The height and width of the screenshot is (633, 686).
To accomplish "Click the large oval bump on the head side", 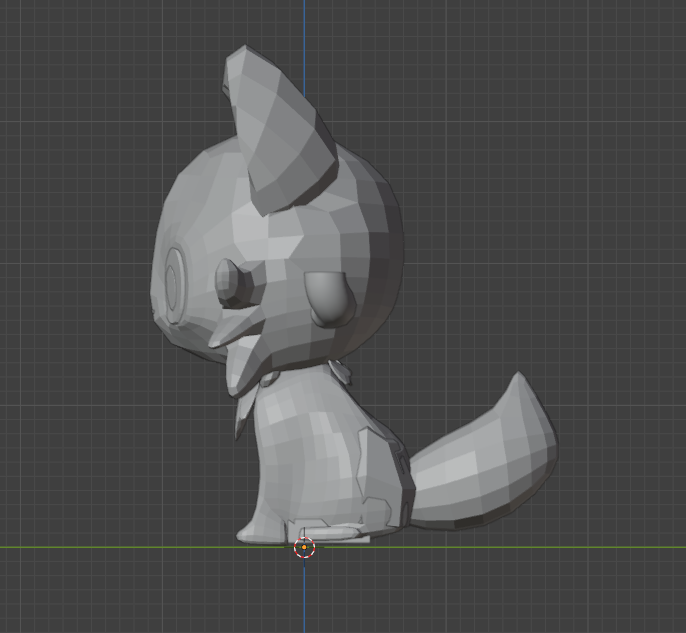I will coord(327,298).
